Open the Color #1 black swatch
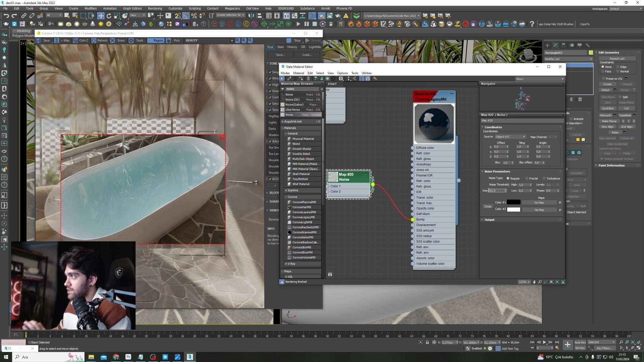 [x=513, y=202]
